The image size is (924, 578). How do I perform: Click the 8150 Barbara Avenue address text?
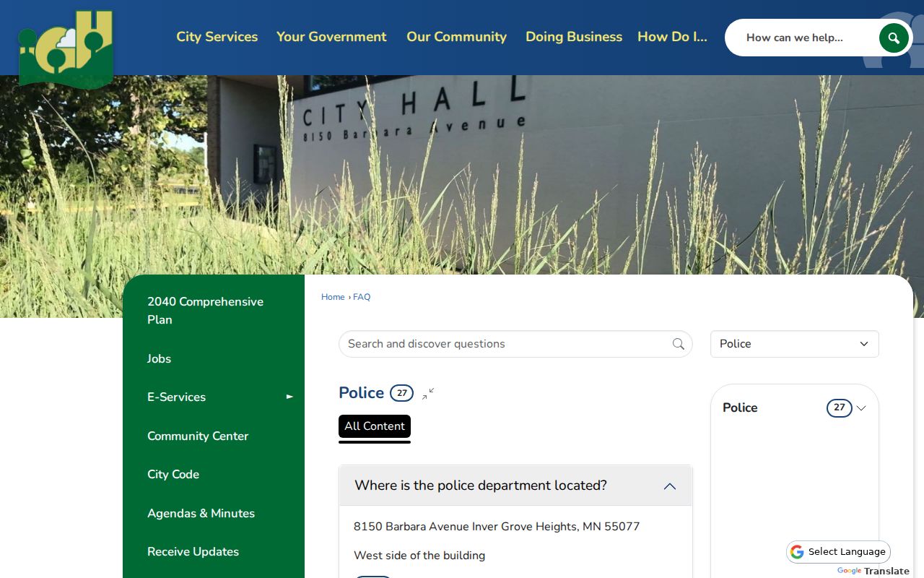497,527
